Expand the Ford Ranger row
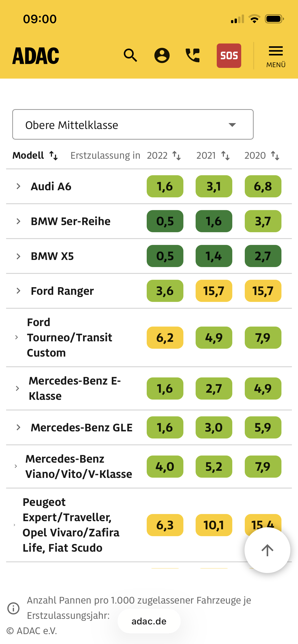 [x=18, y=291]
